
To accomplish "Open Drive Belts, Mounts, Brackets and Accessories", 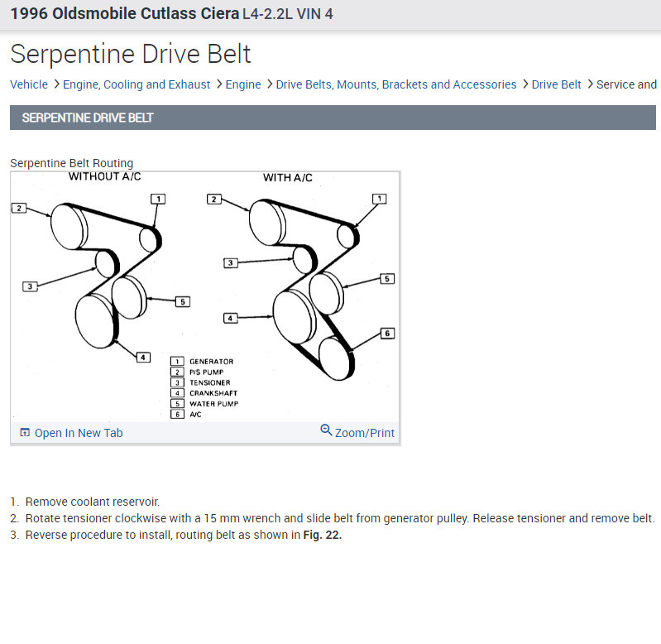I will click(396, 84).
